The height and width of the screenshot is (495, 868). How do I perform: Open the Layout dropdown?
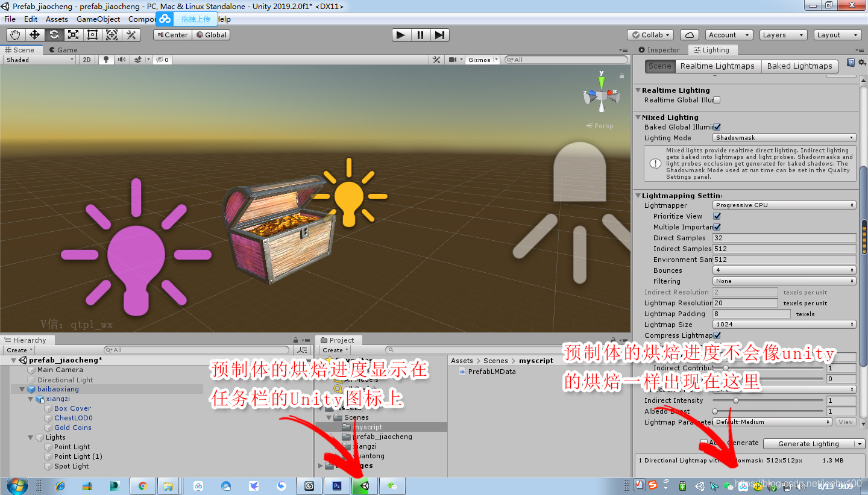[837, 35]
